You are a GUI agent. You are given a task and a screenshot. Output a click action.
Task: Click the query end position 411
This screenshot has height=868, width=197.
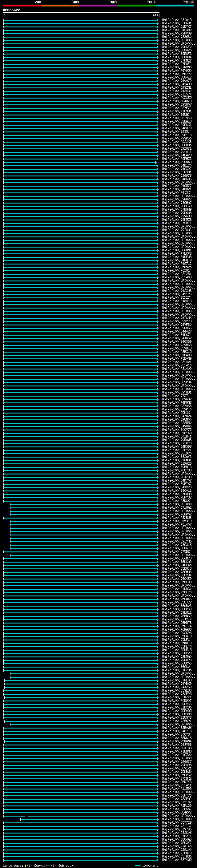[155, 15]
